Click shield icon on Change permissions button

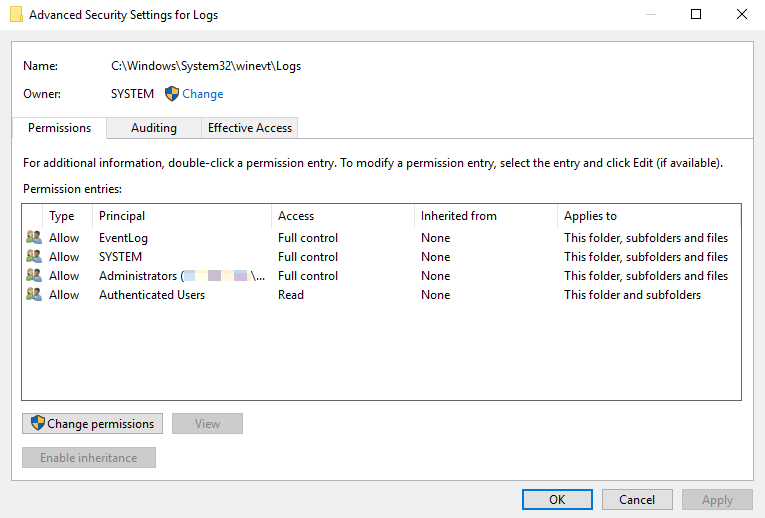(x=38, y=423)
